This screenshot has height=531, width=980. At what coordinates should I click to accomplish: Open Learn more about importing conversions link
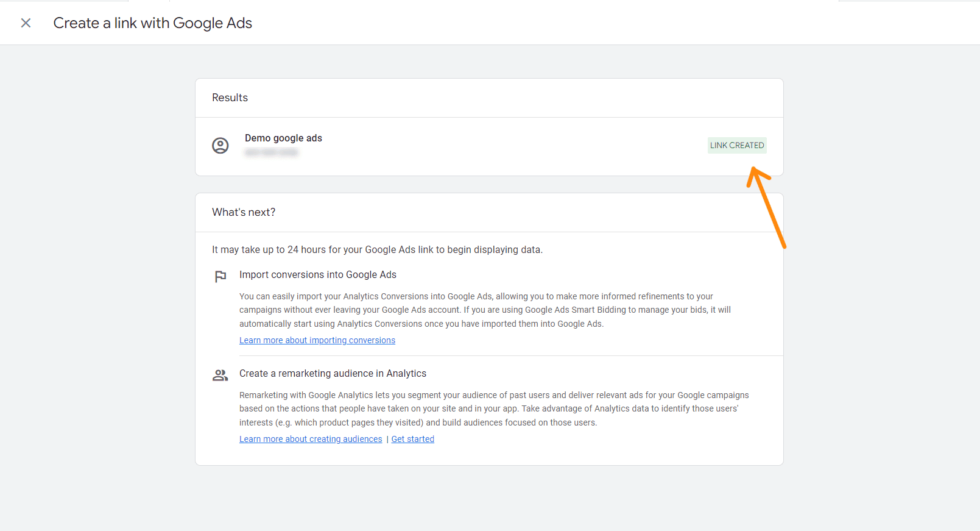[317, 340]
